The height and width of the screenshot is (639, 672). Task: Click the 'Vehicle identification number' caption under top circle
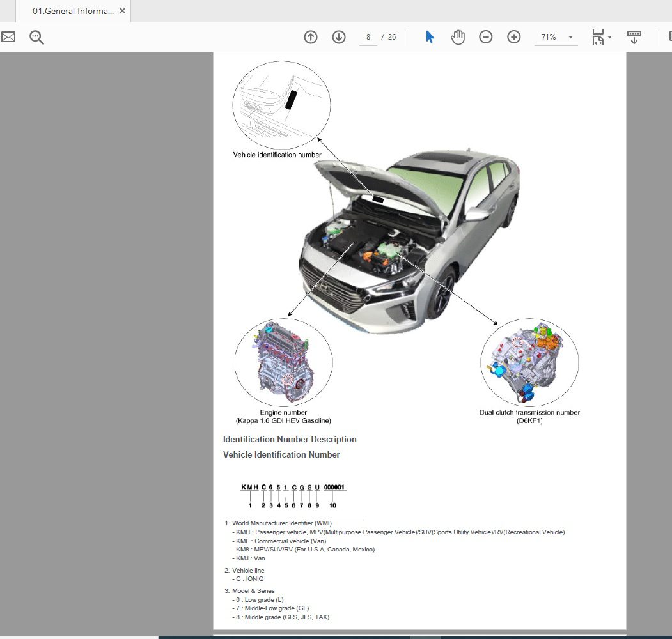pos(277,155)
